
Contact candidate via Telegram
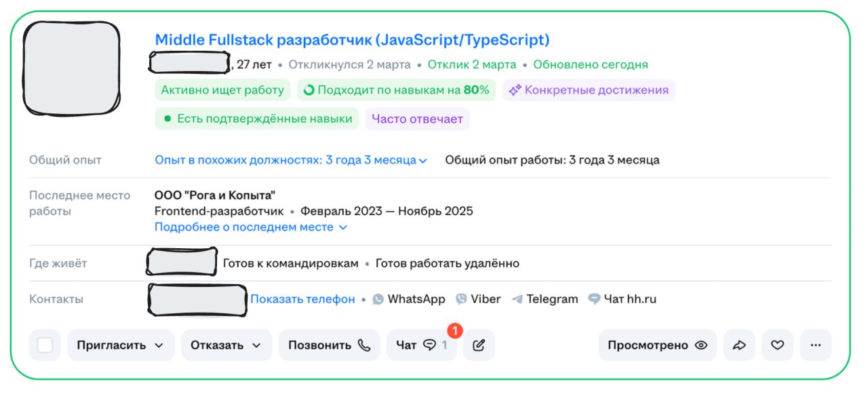click(545, 299)
